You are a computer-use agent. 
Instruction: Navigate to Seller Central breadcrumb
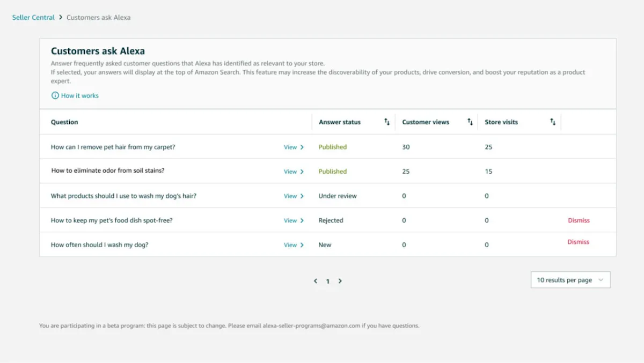33,18
